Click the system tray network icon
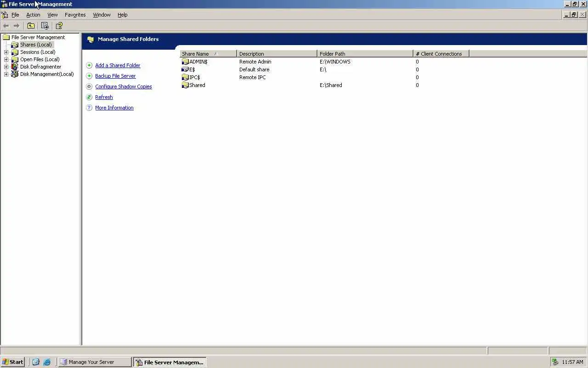588x368 pixels. pos(555,362)
